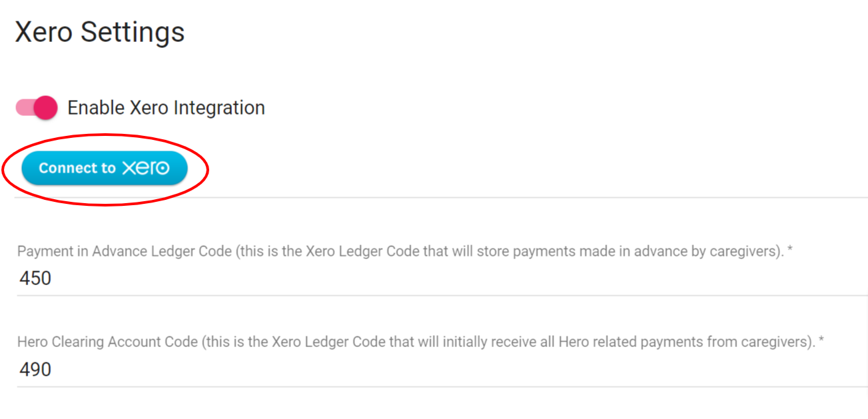Image resolution: width=868 pixels, height=419 pixels.
Task: Disable the Enable Xero Integration toggle
Action: (x=37, y=108)
